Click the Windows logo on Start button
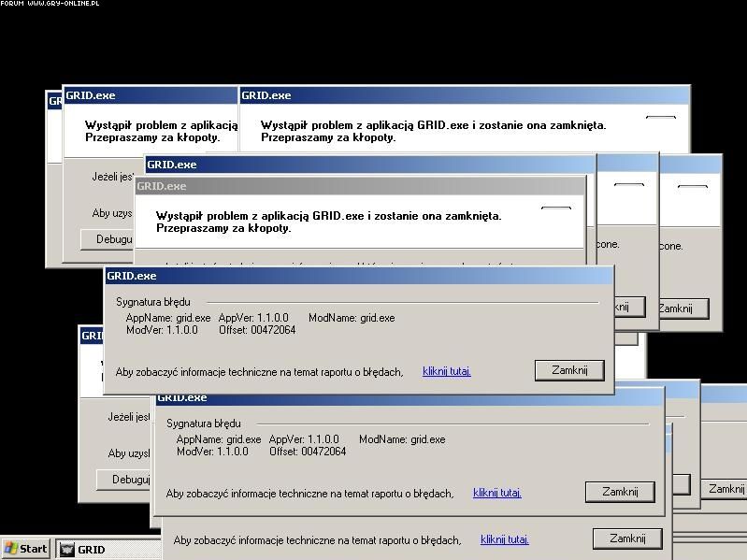Screen dimensions: 747x560 (x=11, y=549)
